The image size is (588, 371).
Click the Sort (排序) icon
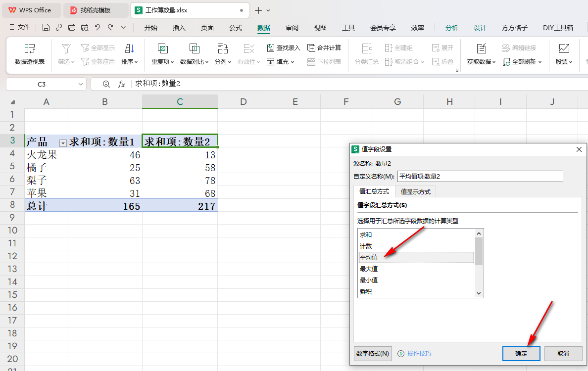pos(129,48)
